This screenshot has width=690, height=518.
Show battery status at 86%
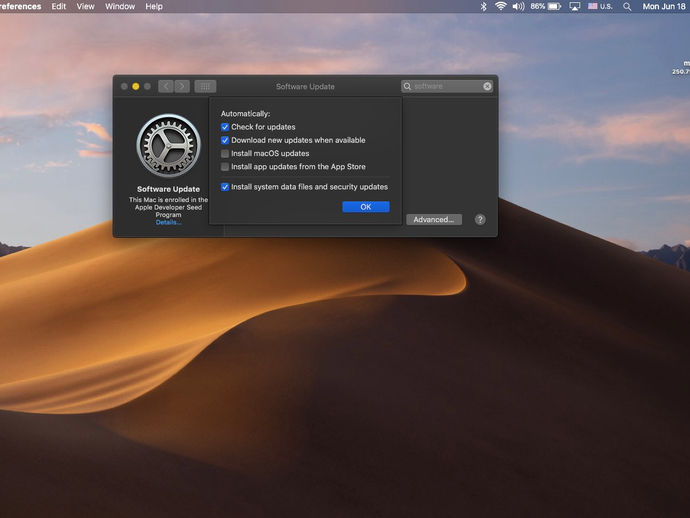[x=545, y=7]
